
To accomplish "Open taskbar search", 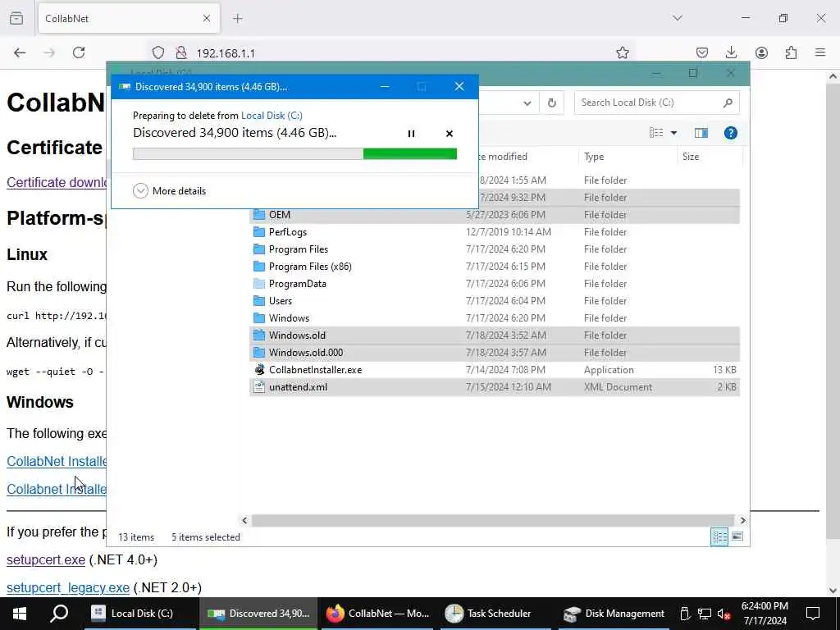I will [59, 614].
